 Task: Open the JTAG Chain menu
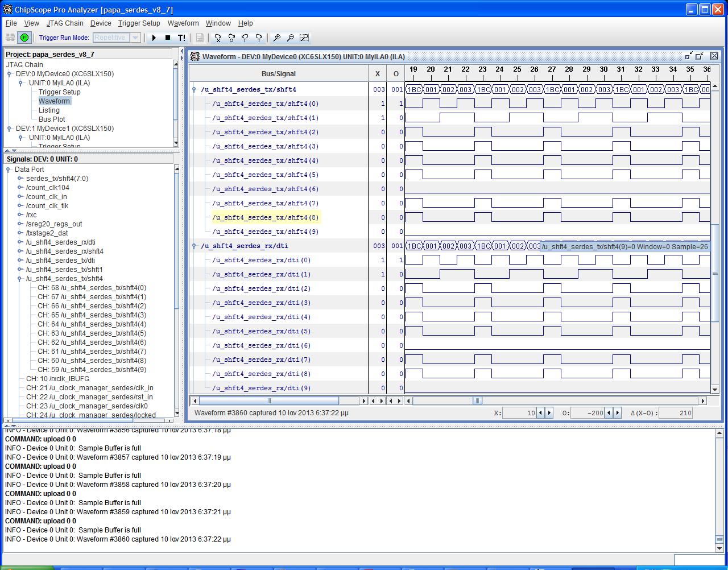pyautogui.click(x=65, y=23)
